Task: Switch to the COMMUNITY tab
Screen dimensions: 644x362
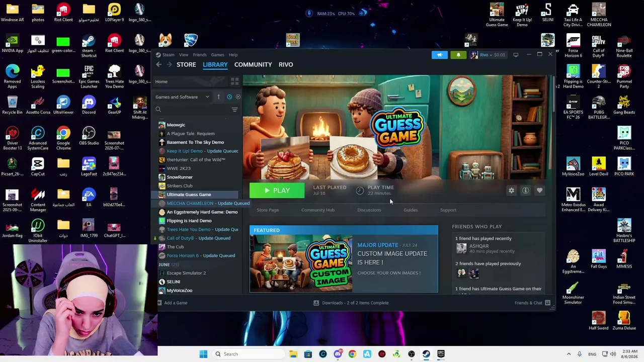Action: click(253, 64)
